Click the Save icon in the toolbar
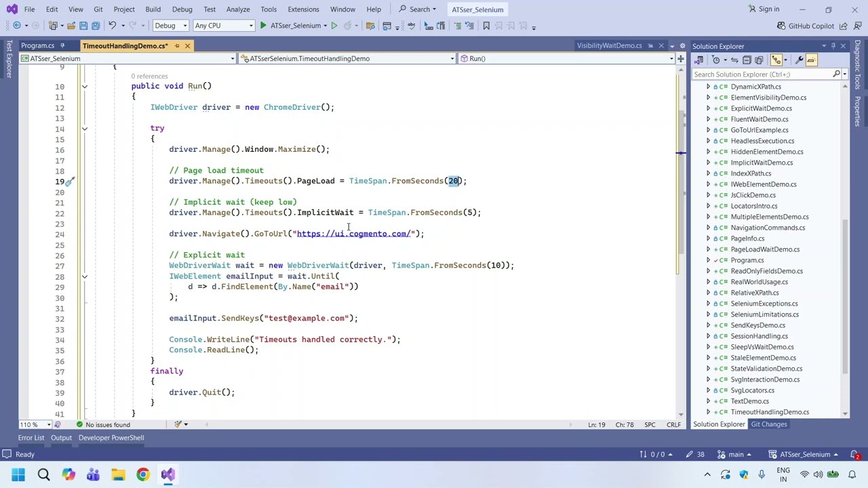 [83, 26]
